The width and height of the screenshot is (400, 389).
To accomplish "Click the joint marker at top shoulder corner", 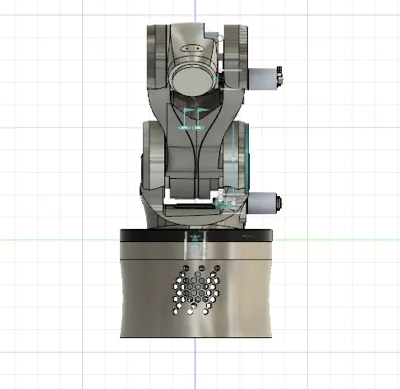I will 220,38.
